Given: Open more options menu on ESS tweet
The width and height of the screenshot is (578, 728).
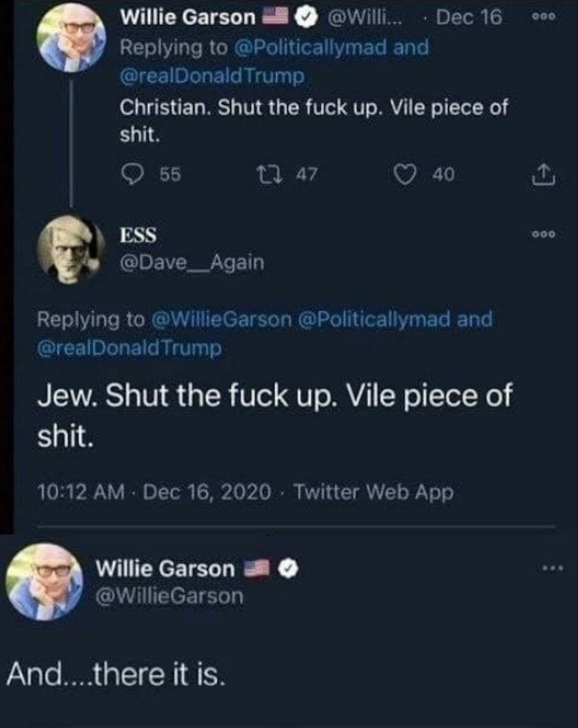Looking at the screenshot, I should click(x=544, y=235).
